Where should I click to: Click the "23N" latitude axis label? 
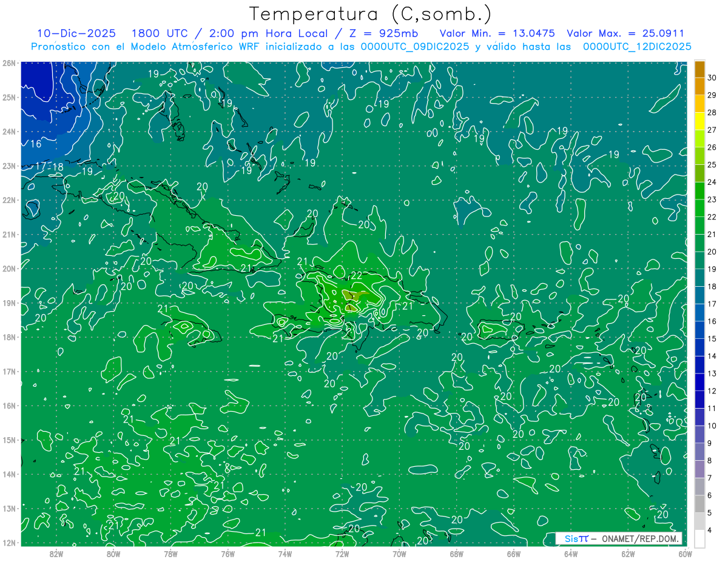[8, 166]
